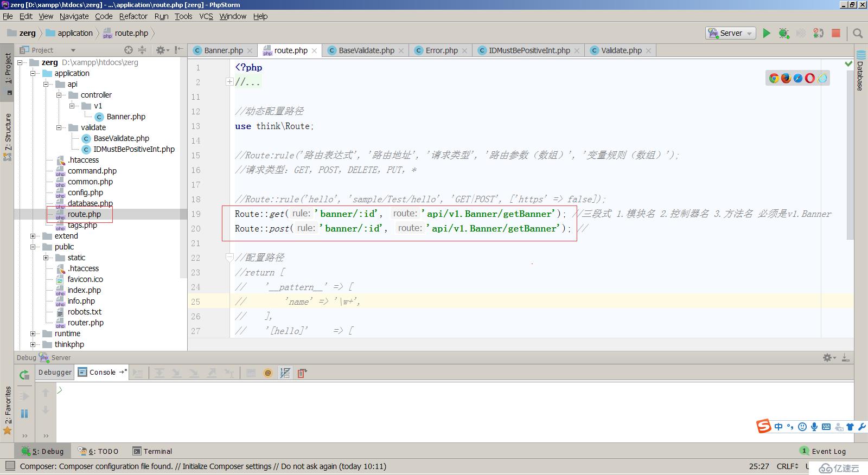Switch to the BaseValidate.php editor tab

coord(366,50)
